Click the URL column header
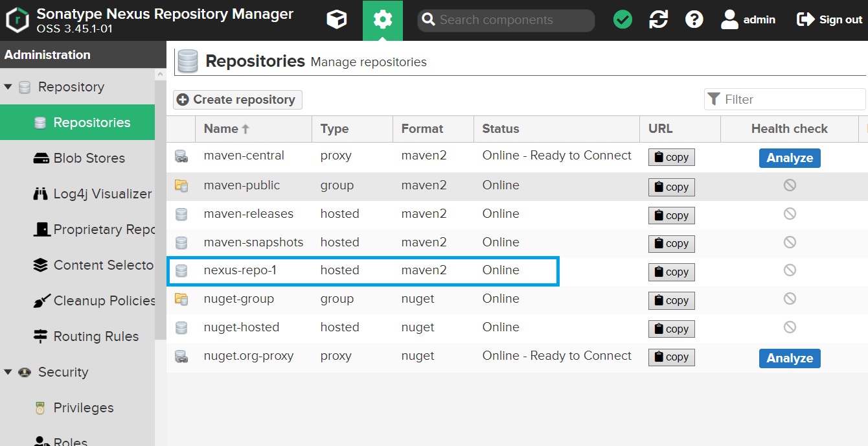The image size is (868, 446). pyautogui.click(x=680, y=129)
